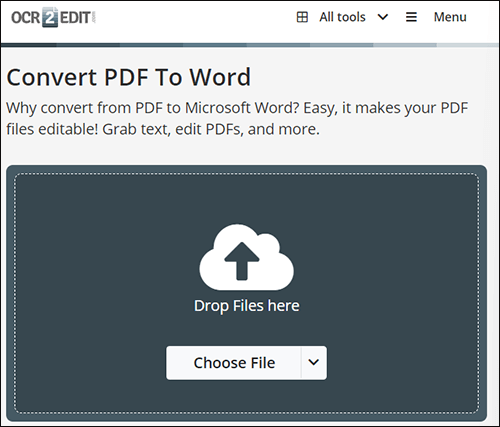500x427 pixels.
Task: Open the Choose File source dropdown arrow
Action: coord(314,363)
